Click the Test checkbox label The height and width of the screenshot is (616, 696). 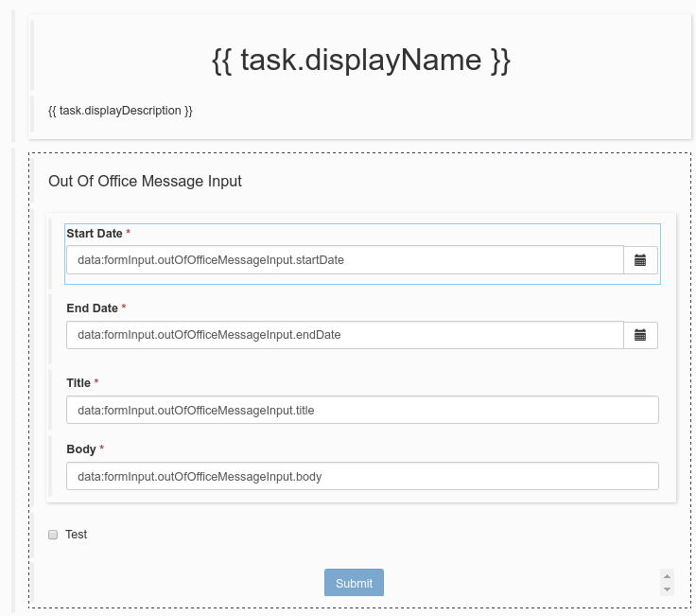[76, 535]
